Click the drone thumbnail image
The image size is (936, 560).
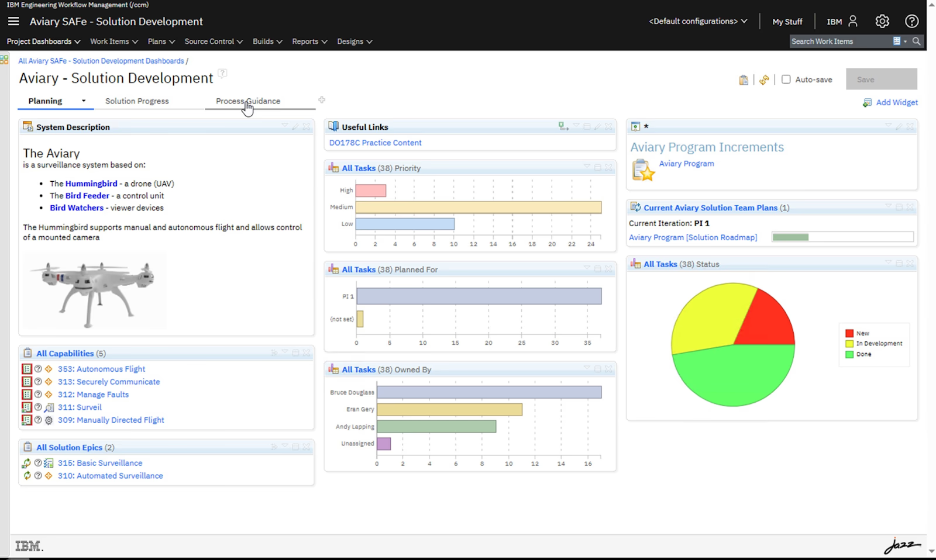[x=94, y=292]
